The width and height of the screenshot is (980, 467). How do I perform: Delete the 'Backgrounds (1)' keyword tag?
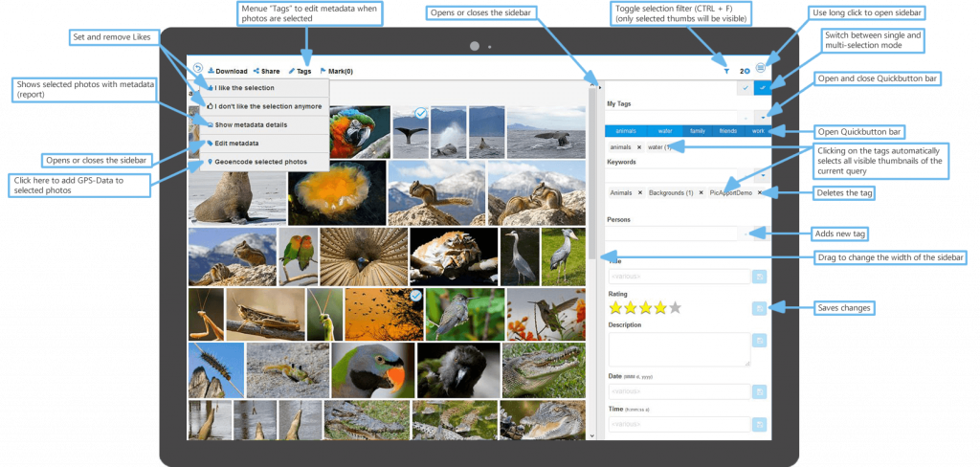(x=701, y=192)
